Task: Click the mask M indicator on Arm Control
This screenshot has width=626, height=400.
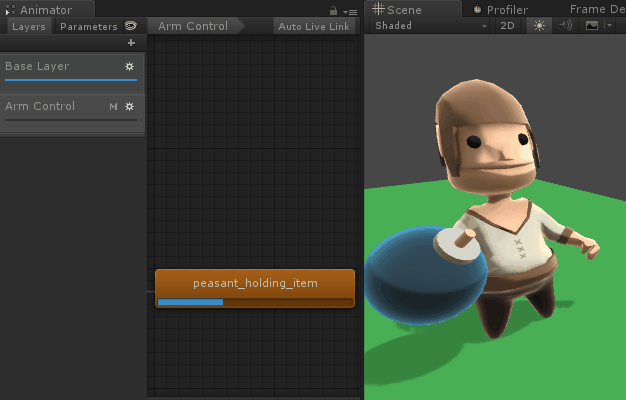Action: point(113,106)
